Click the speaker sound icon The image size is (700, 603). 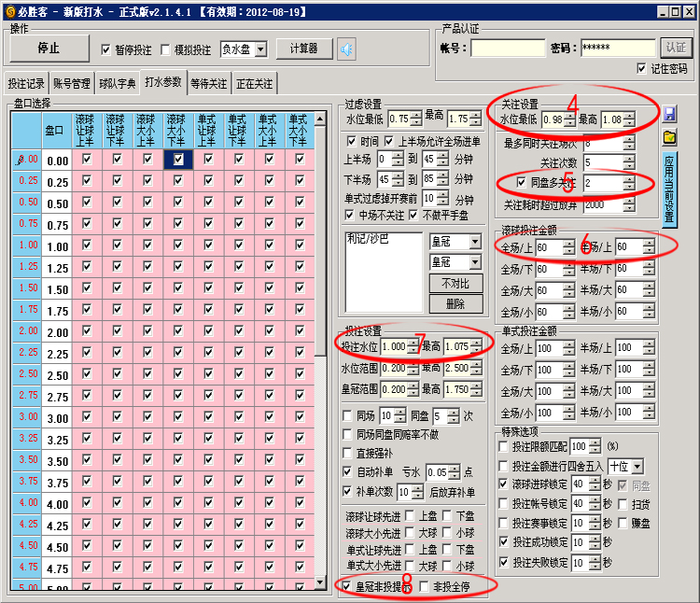pos(346,49)
